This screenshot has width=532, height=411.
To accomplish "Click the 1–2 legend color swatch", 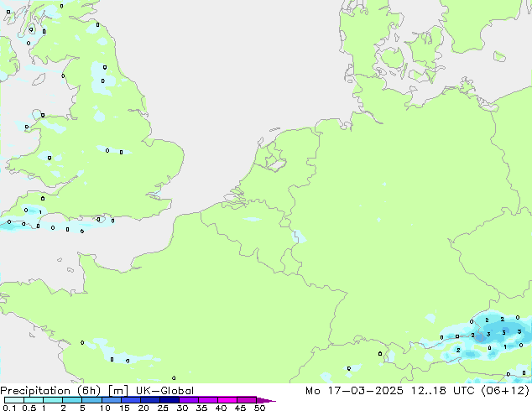I will (53, 400).
